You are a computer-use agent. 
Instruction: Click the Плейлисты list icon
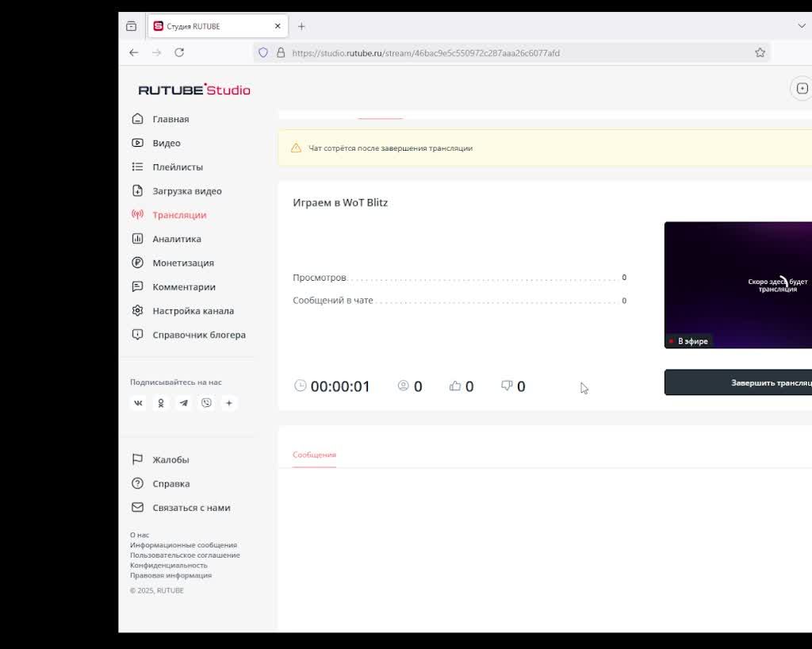click(137, 167)
